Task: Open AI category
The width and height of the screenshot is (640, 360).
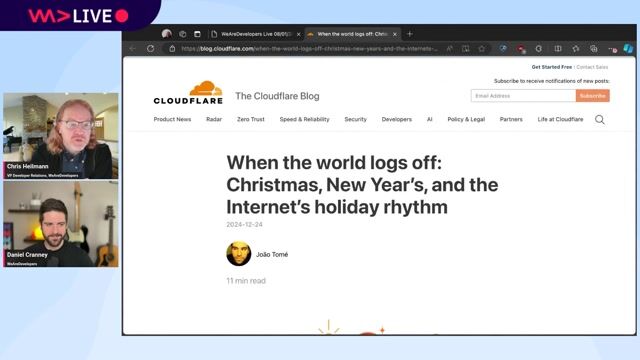Action: point(429,119)
